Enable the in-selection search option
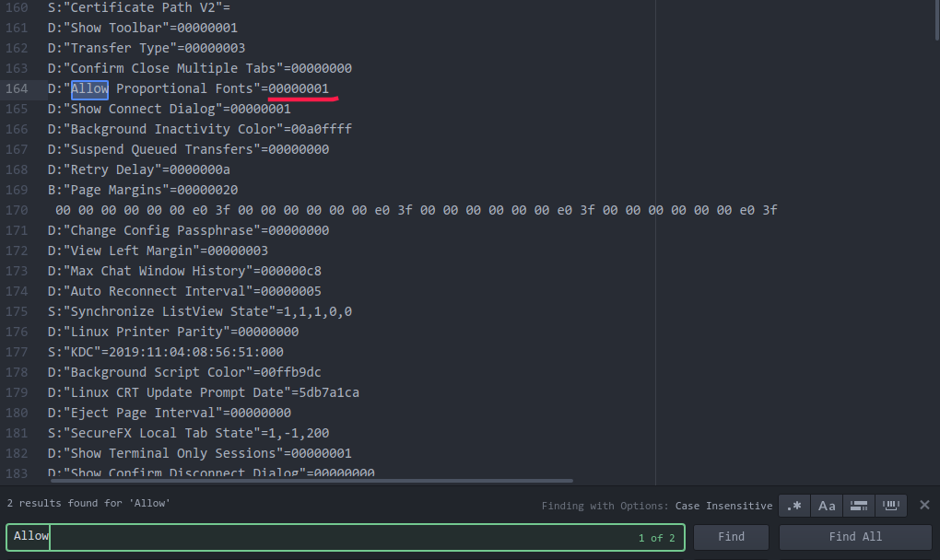 tap(858, 505)
